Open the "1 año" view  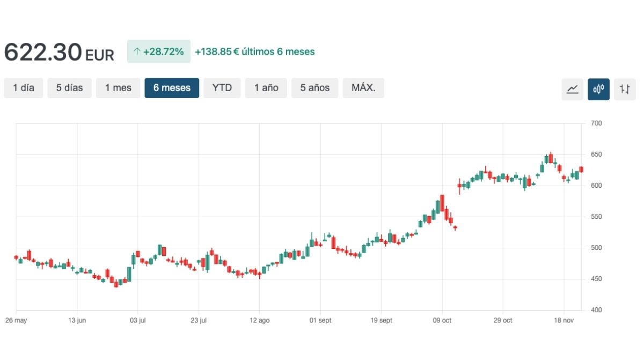[266, 87]
